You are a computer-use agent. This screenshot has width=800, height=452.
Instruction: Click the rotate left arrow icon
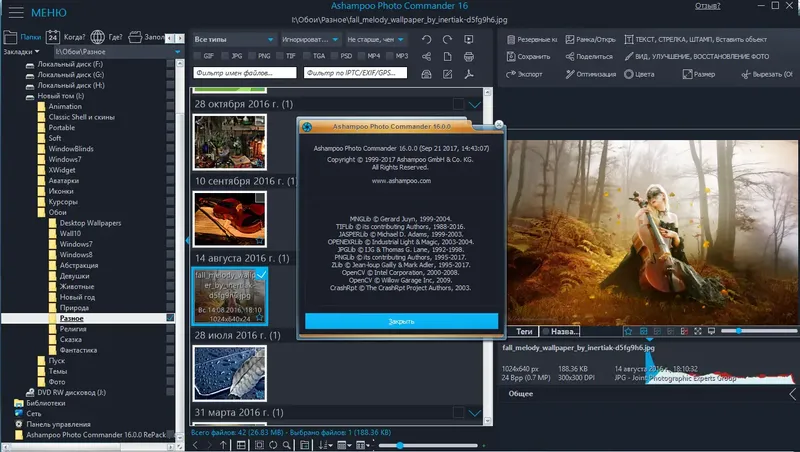427,40
